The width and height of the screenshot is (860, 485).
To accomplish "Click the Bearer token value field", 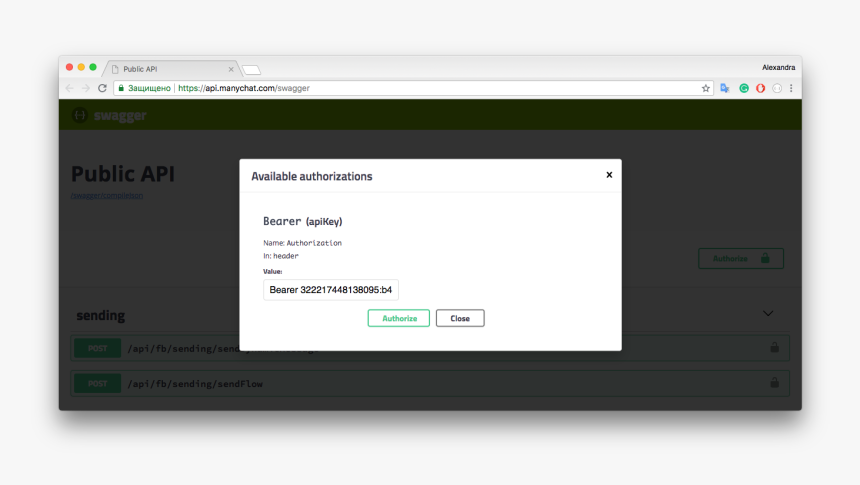I will (331, 290).
